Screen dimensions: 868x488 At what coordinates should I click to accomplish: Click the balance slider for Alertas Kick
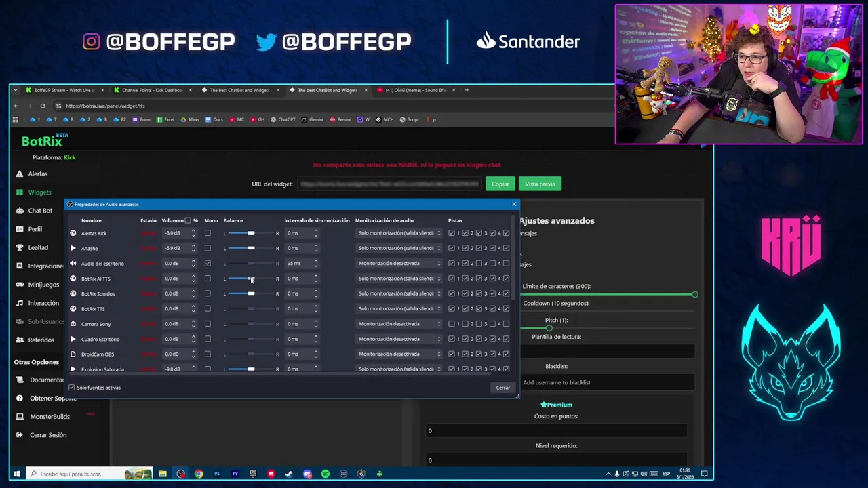click(x=251, y=233)
